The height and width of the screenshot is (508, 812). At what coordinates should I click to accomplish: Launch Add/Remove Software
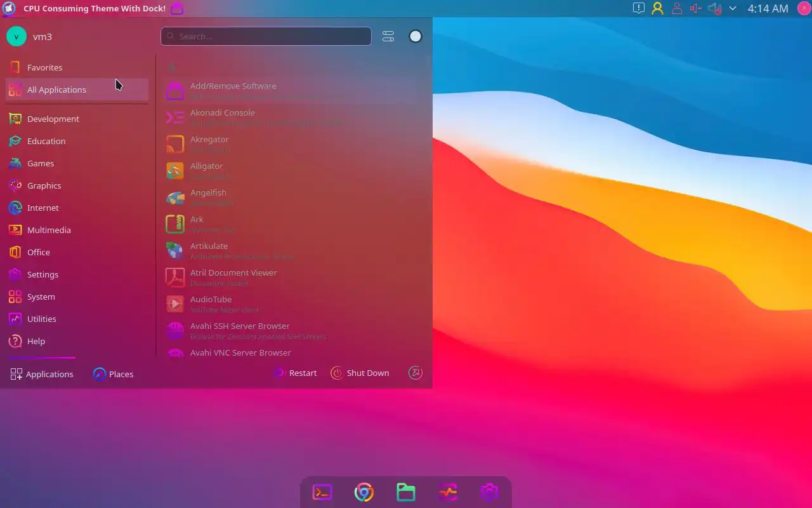pyautogui.click(x=294, y=91)
